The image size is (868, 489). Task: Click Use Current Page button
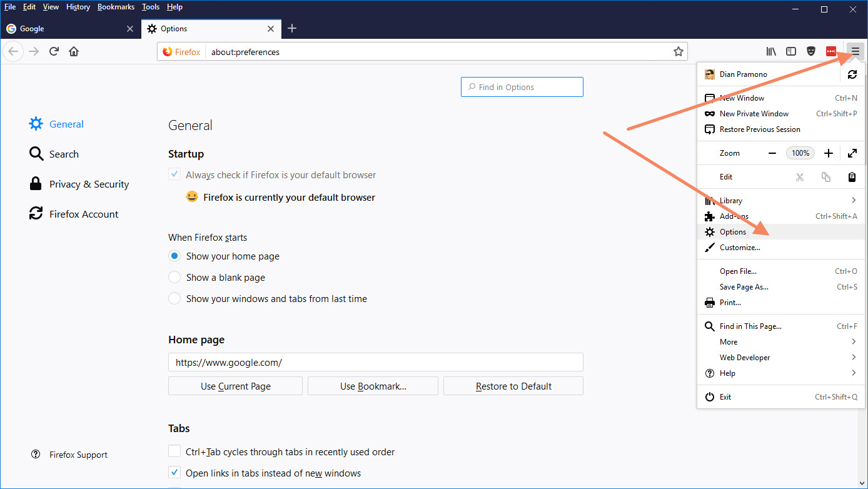point(235,386)
